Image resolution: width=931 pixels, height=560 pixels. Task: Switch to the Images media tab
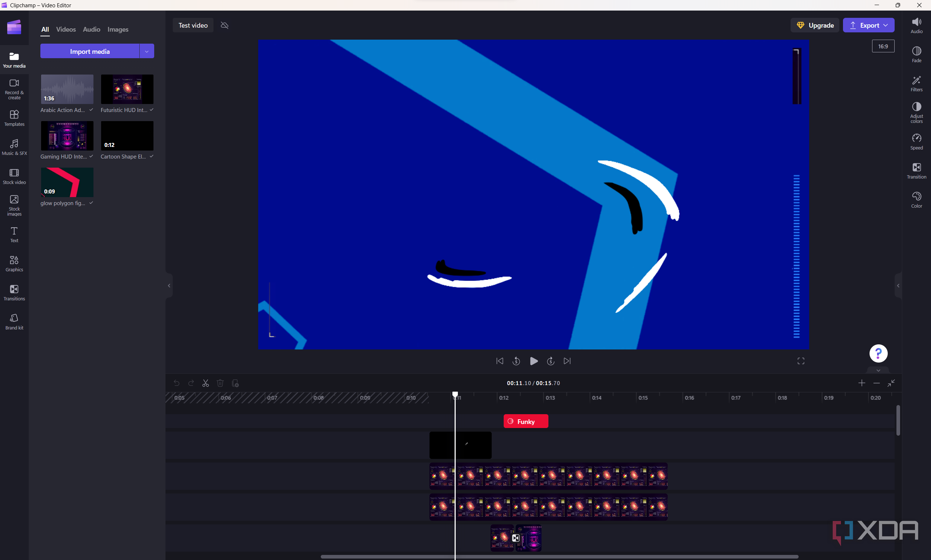[118, 29]
